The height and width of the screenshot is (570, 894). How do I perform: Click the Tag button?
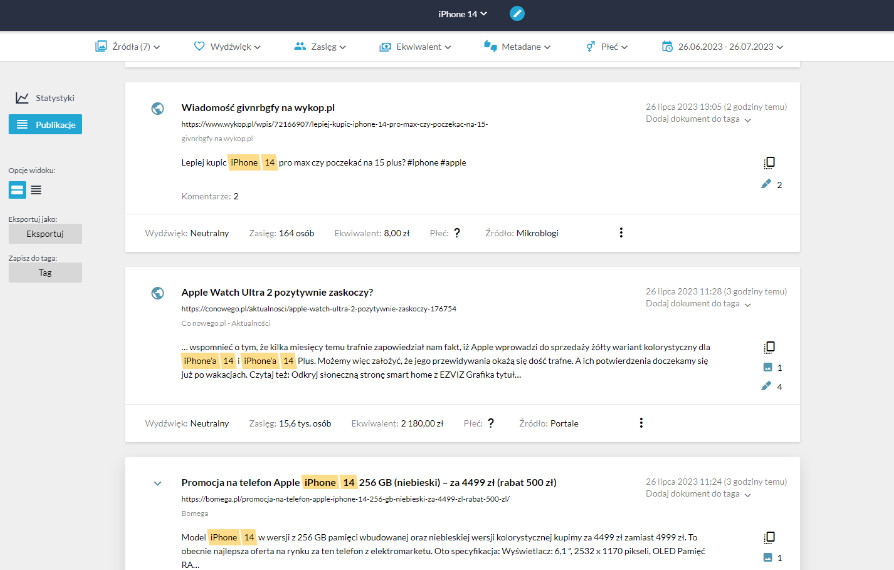[45, 272]
